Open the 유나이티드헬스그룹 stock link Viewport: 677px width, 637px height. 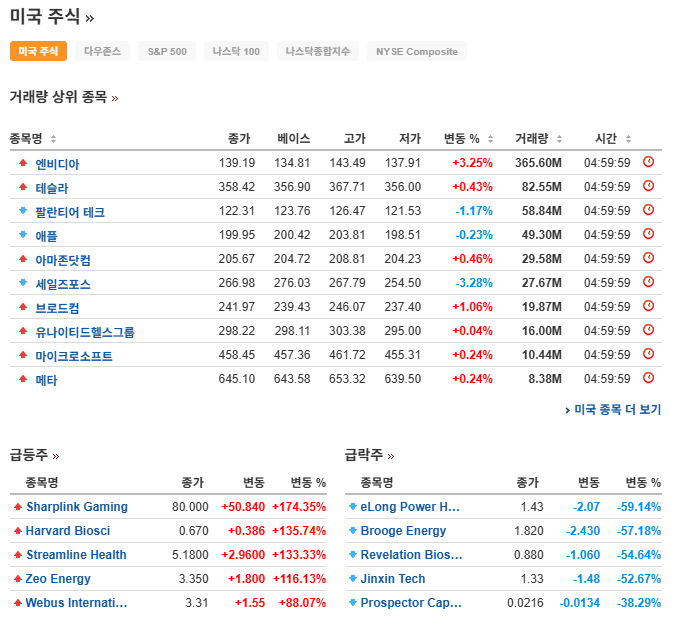pyautogui.click(x=85, y=332)
